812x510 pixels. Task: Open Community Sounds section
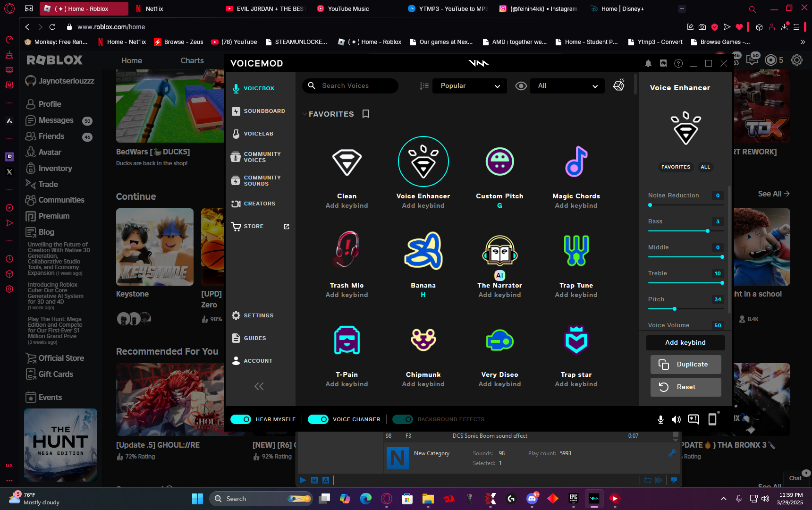(x=256, y=180)
